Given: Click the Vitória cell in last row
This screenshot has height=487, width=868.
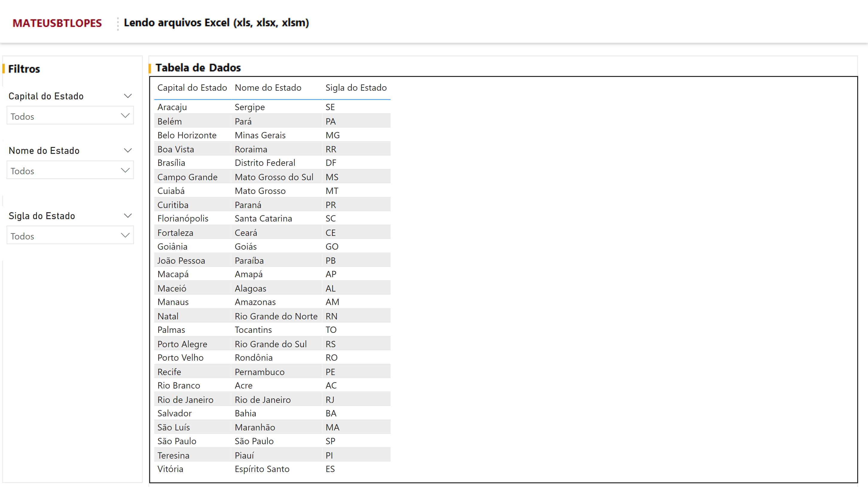Looking at the screenshot, I should [x=170, y=469].
